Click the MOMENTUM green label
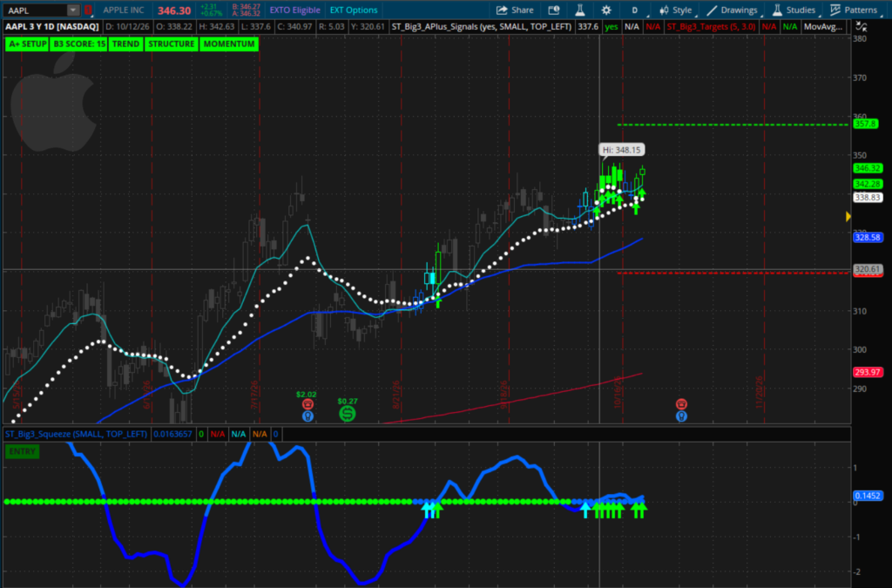The width and height of the screenshot is (892, 588). [x=229, y=44]
